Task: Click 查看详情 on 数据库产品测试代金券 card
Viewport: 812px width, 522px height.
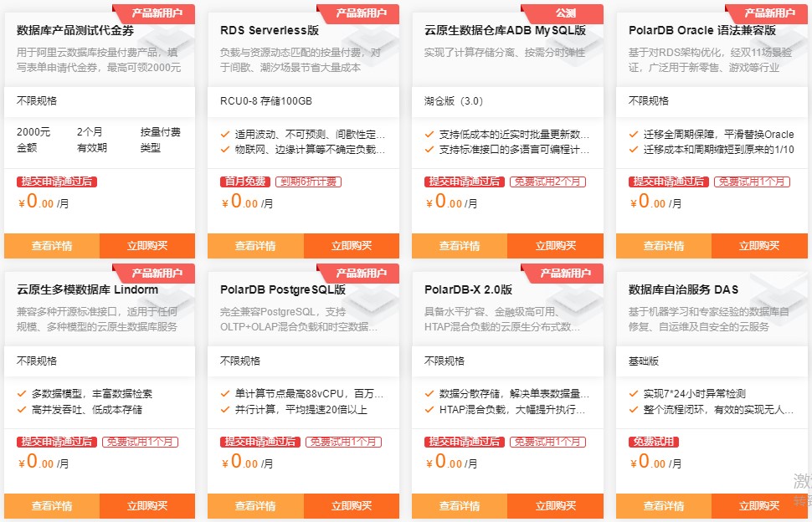Action: [49, 246]
